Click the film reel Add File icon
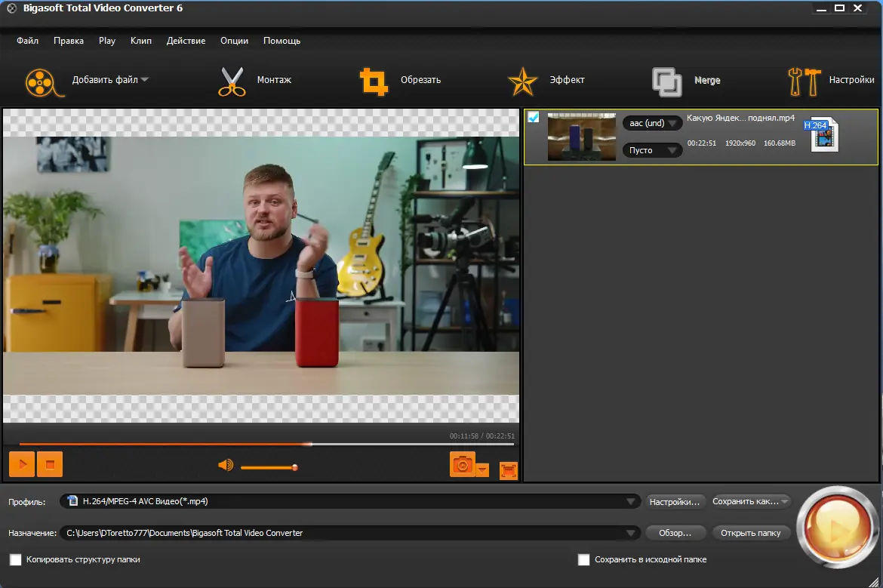This screenshot has width=883, height=588. pyautogui.click(x=40, y=82)
